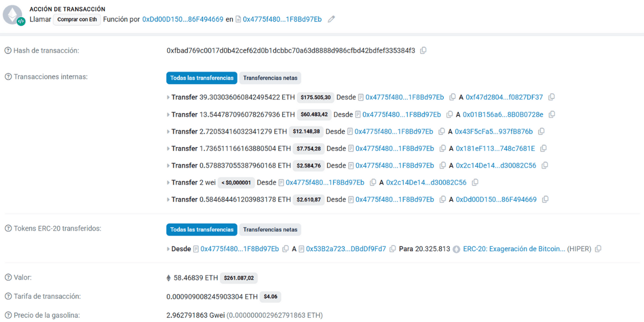Copy the HIPER token address icon
This screenshot has height=322, width=644.
pos(598,249)
